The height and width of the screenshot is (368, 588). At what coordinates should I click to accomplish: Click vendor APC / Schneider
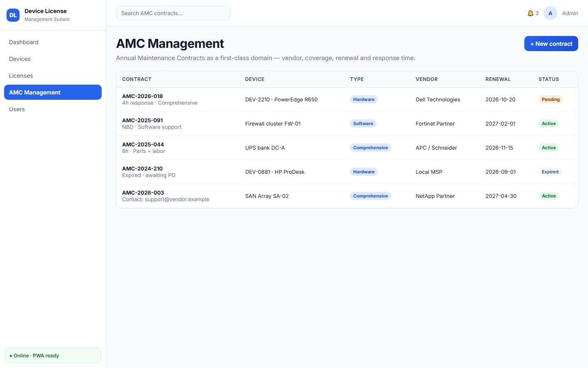point(436,148)
